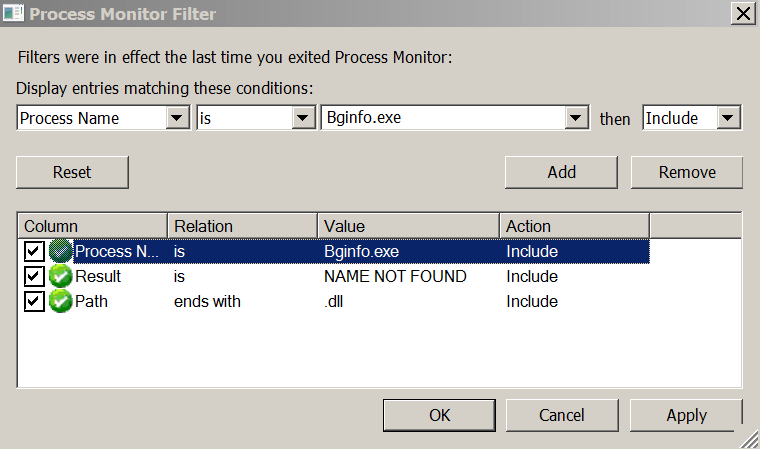760x449 pixels.
Task: Uncheck the Process Name filter checkbox
Action: coord(34,252)
